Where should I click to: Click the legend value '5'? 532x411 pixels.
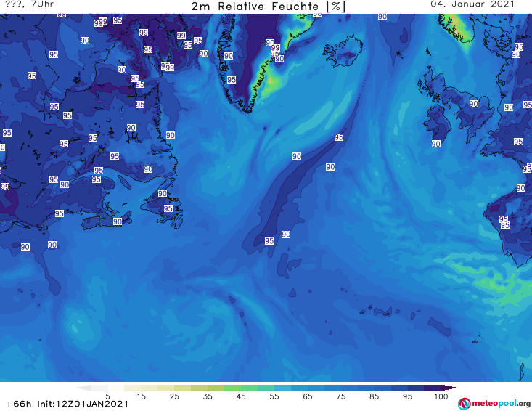(107, 396)
